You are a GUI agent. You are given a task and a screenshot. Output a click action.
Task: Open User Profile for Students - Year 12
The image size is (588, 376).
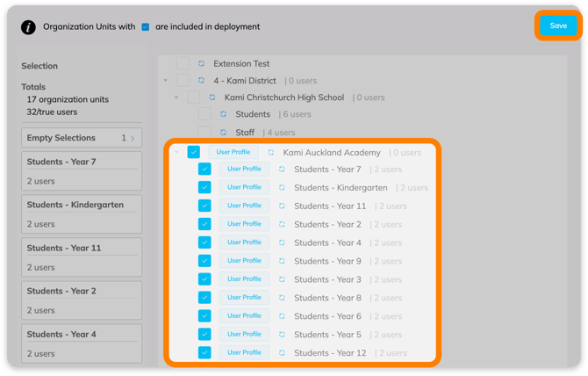244,353
